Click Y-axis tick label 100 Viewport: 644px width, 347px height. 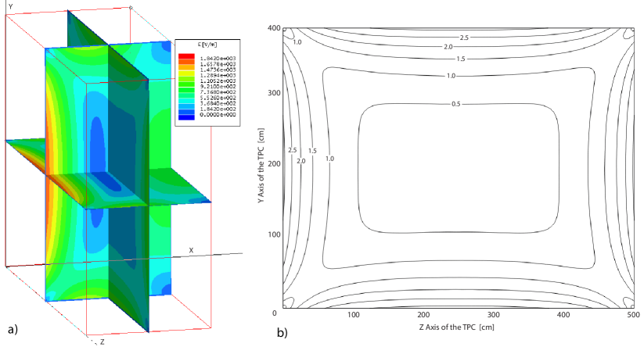pos(275,234)
